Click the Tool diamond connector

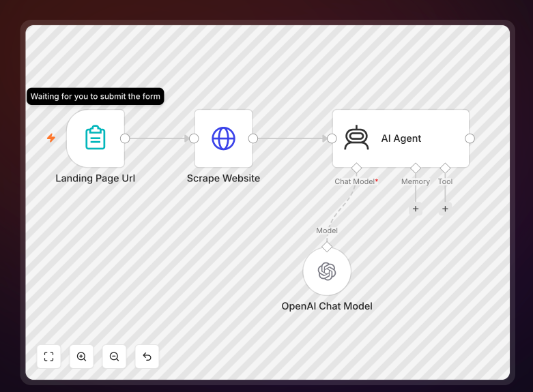coord(445,168)
